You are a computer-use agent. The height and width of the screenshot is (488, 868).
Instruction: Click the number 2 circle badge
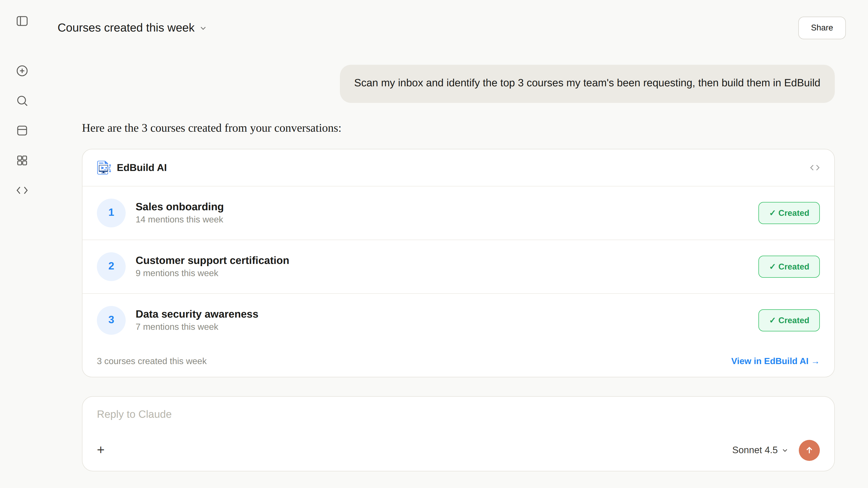pyautogui.click(x=111, y=267)
